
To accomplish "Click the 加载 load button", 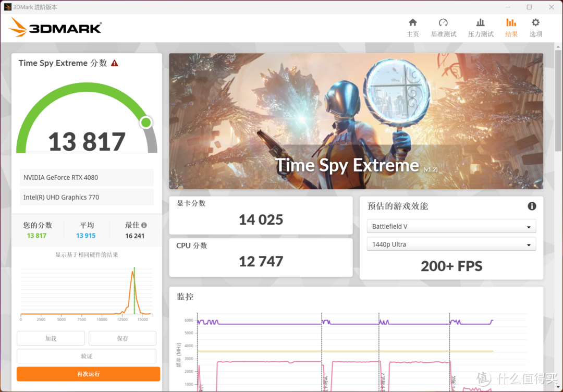I will click(x=51, y=338).
